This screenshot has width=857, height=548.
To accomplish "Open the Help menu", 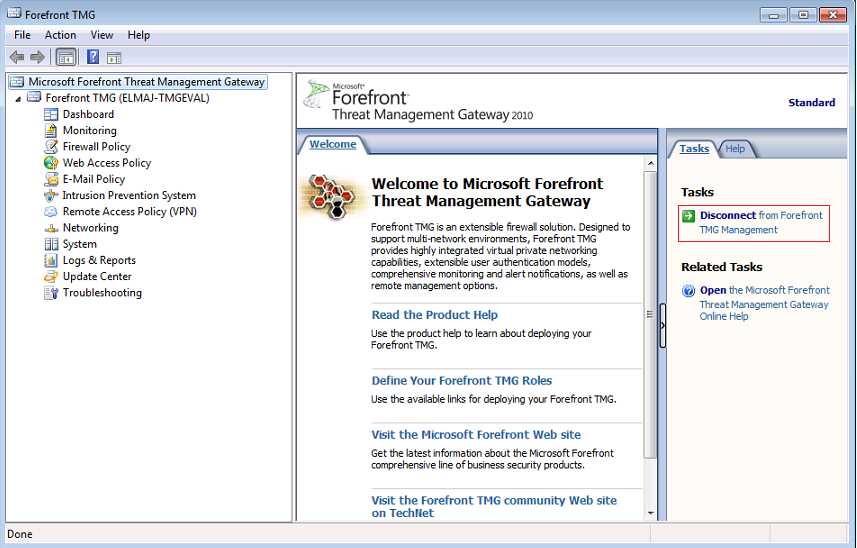I will click(138, 35).
